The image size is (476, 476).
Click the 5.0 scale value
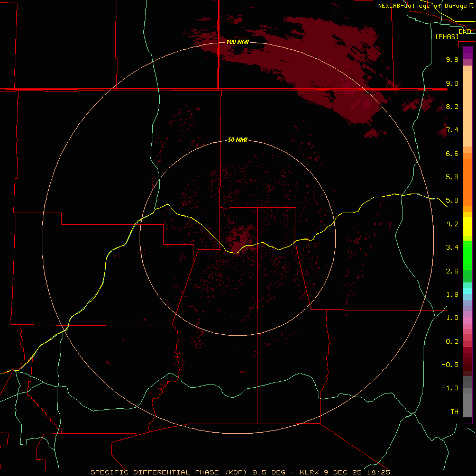pos(452,200)
